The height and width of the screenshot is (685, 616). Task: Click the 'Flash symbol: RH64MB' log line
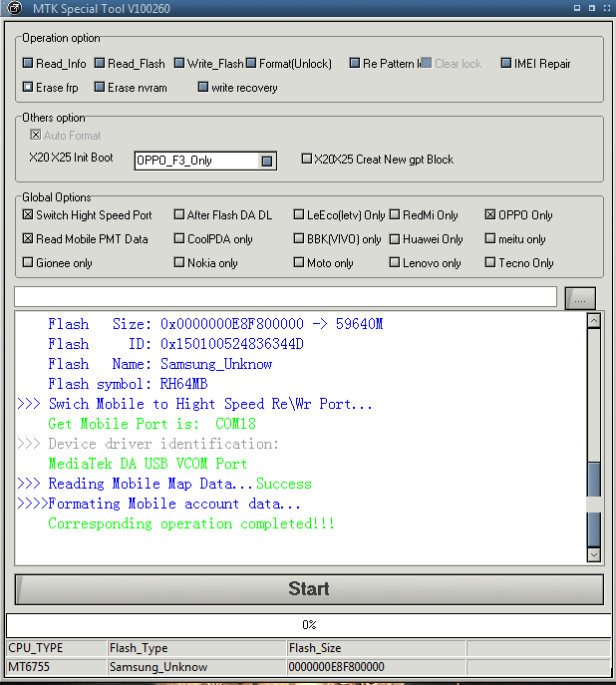[128, 384]
